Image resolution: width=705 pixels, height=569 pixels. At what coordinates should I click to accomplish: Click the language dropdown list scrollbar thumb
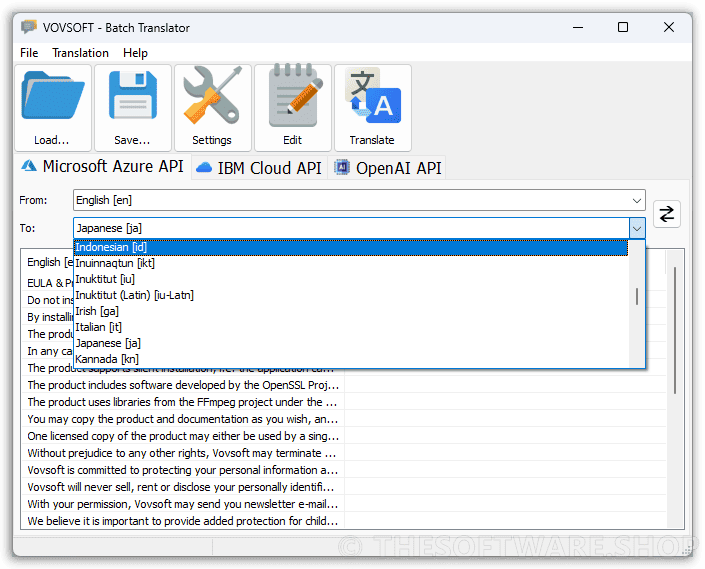coord(637,297)
